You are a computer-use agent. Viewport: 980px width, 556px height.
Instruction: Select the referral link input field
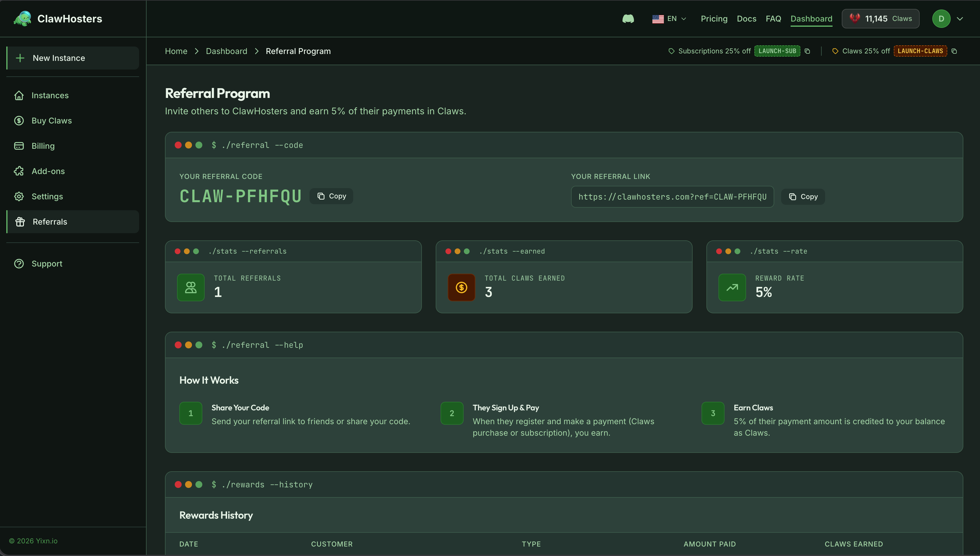point(672,197)
